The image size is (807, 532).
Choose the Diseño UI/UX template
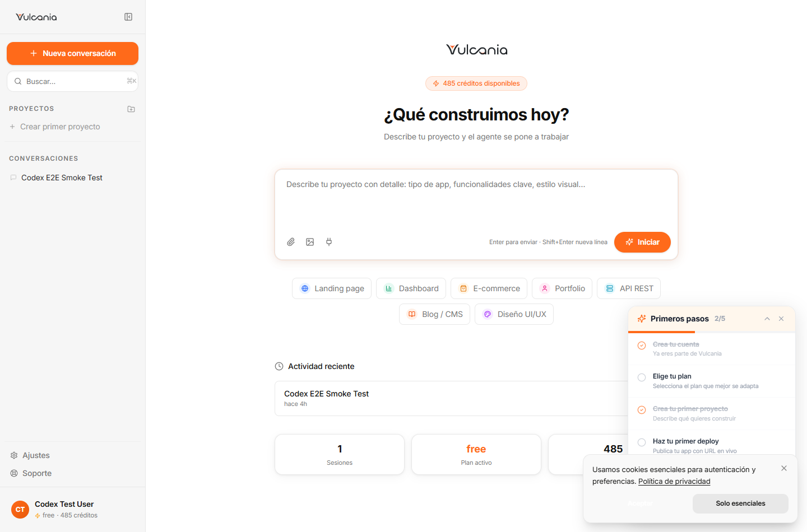coord(514,314)
